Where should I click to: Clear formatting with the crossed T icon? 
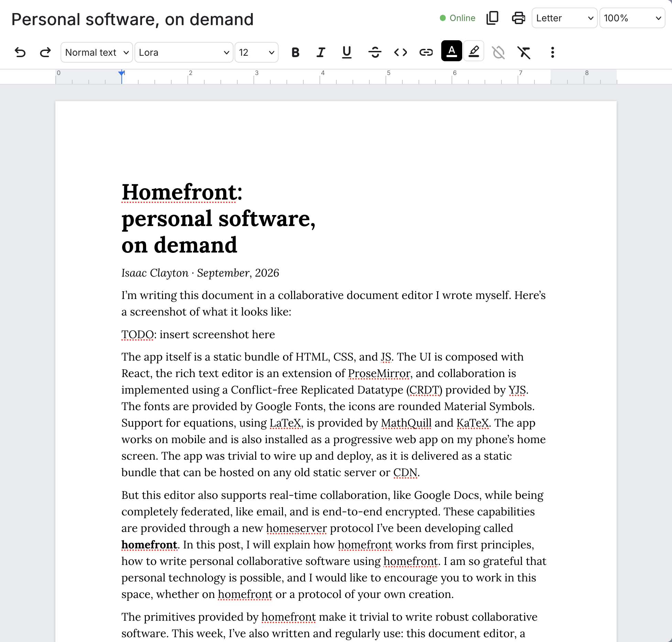524,52
